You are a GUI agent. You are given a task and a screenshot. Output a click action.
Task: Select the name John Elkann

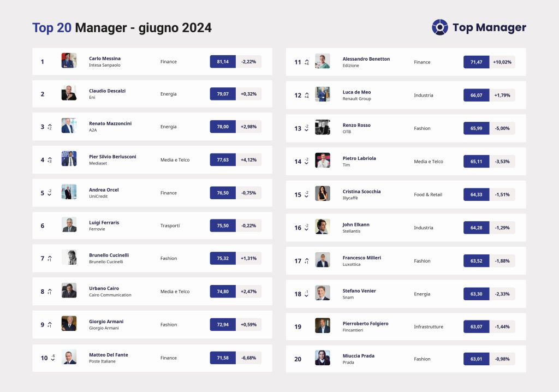pos(356,224)
